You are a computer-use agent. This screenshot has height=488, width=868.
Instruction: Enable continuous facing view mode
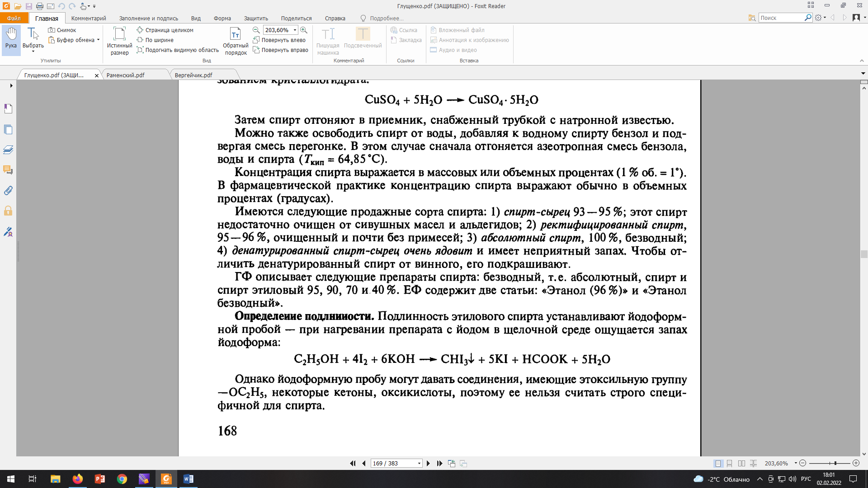tap(753, 463)
